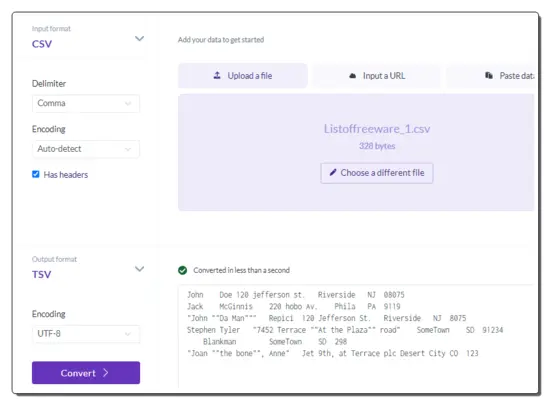The height and width of the screenshot is (405, 550).
Task: Expand the TSV output format chevron
Action: 139,269
